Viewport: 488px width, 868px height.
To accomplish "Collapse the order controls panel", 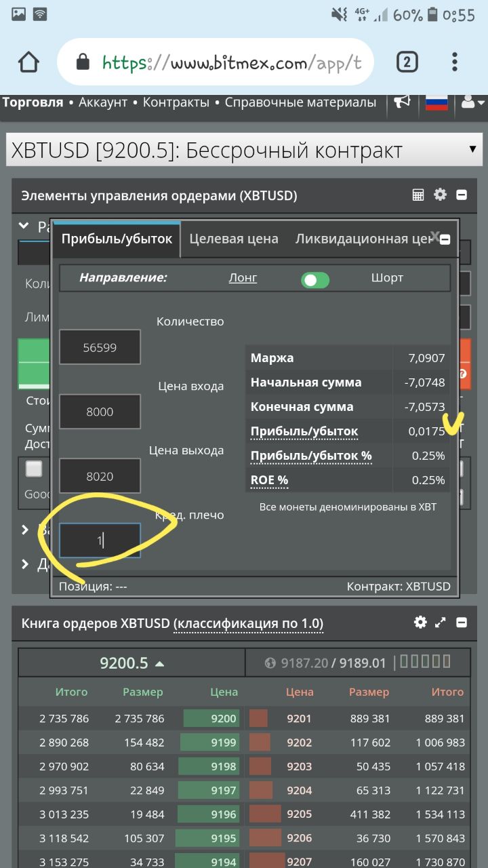I will [462, 195].
